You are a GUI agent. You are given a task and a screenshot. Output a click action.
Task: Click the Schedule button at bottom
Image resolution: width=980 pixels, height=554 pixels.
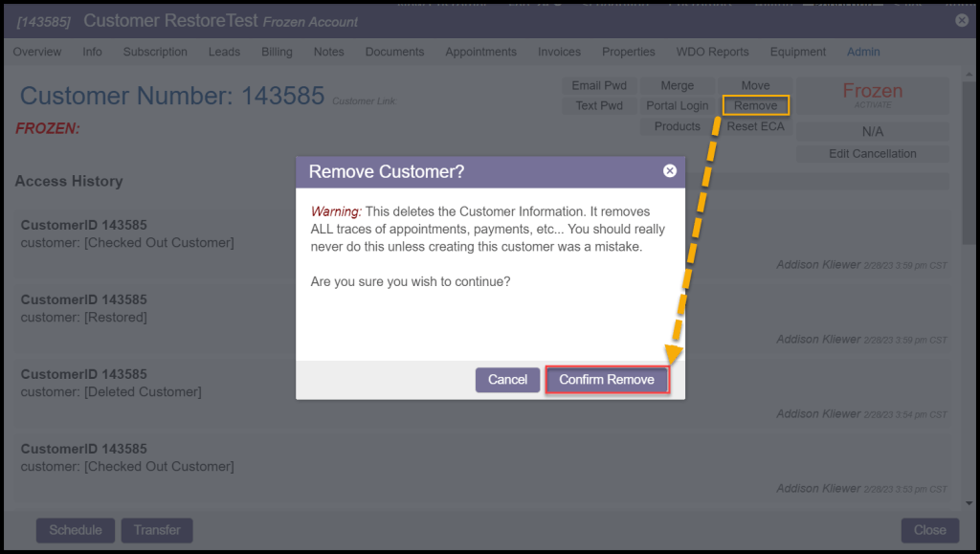click(76, 530)
